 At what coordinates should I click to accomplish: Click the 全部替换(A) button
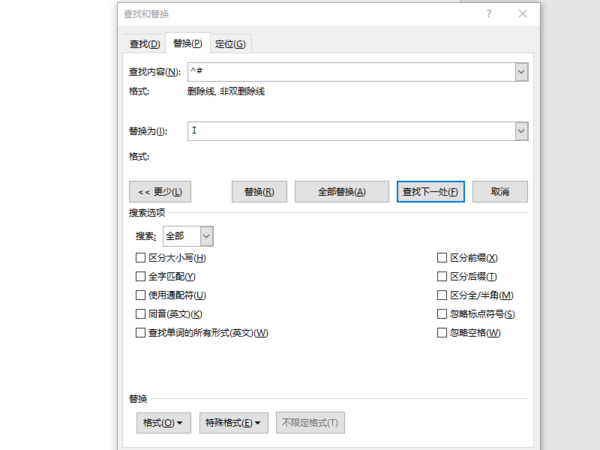pos(342,192)
